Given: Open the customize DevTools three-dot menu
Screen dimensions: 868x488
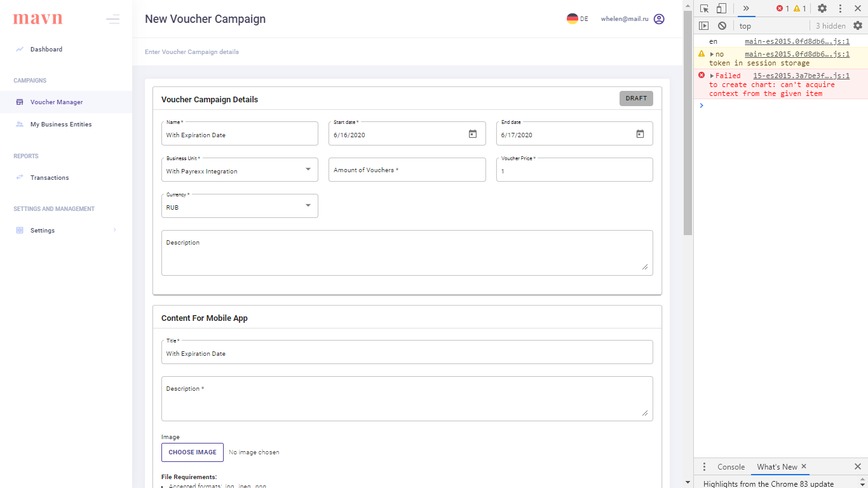Looking at the screenshot, I should pos(839,8).
